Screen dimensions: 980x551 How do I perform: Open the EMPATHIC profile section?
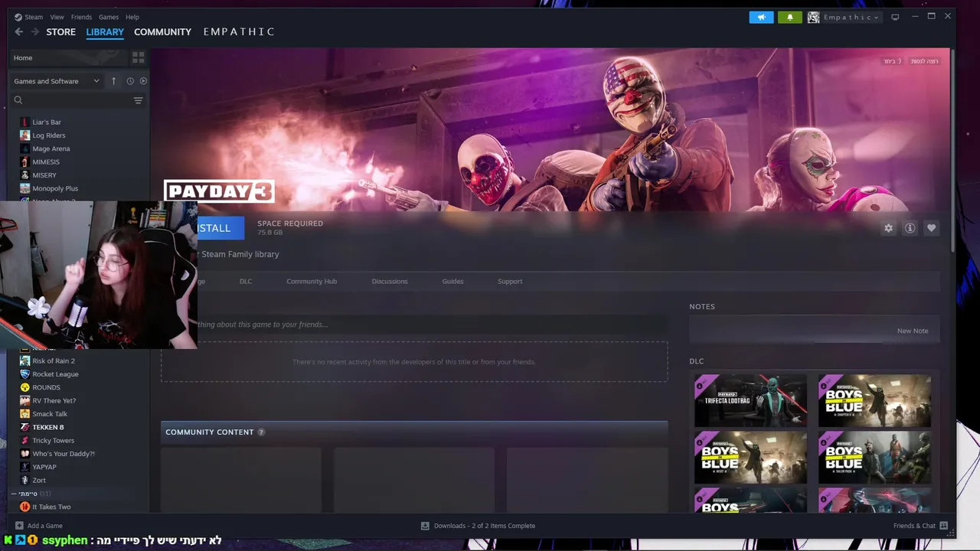(239, 32)
